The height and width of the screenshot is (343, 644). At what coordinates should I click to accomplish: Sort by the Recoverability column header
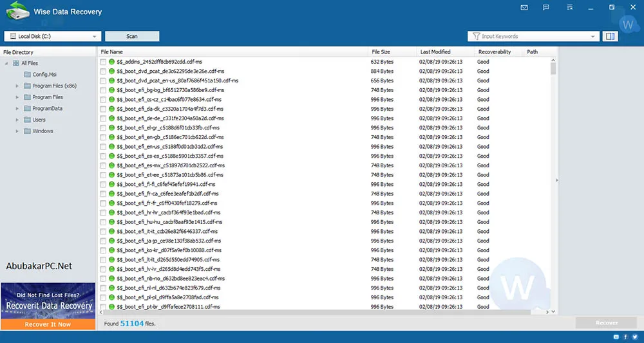pyautogui.click(x=498, y=52)
